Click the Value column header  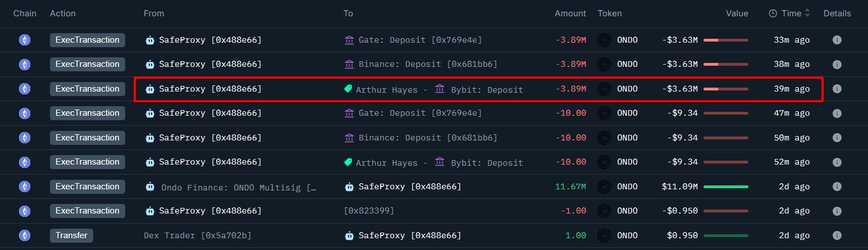pos(737,13)
